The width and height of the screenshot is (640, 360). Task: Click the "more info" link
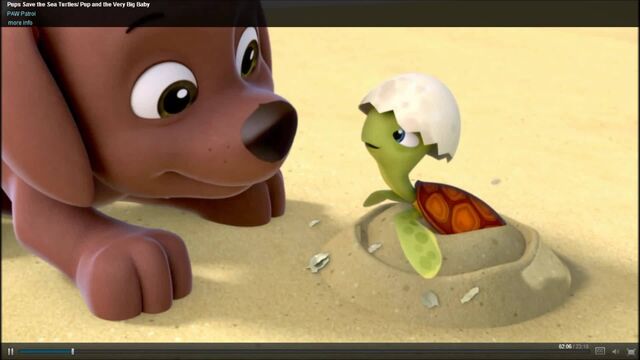tap(20, 23)
